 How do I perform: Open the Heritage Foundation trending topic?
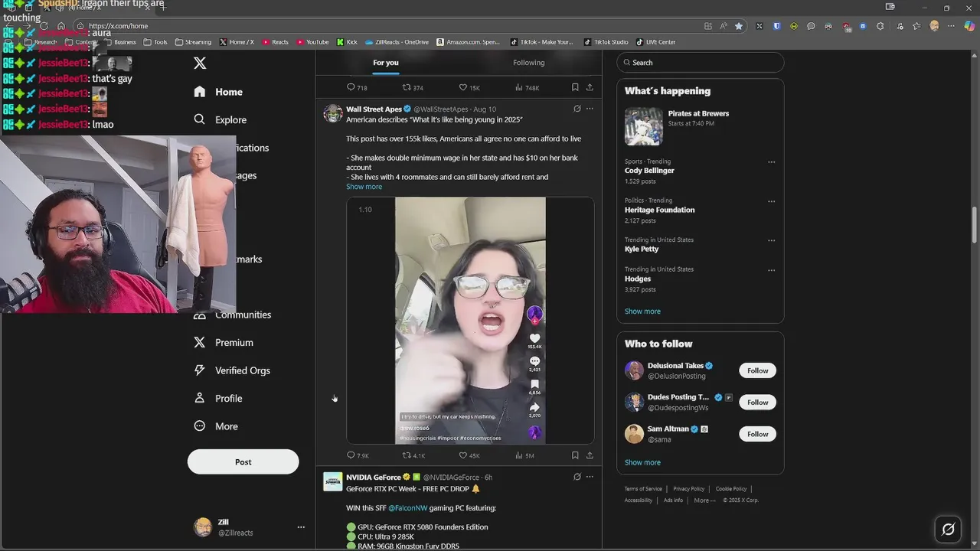pyautogui.click(x=659, y=210)
